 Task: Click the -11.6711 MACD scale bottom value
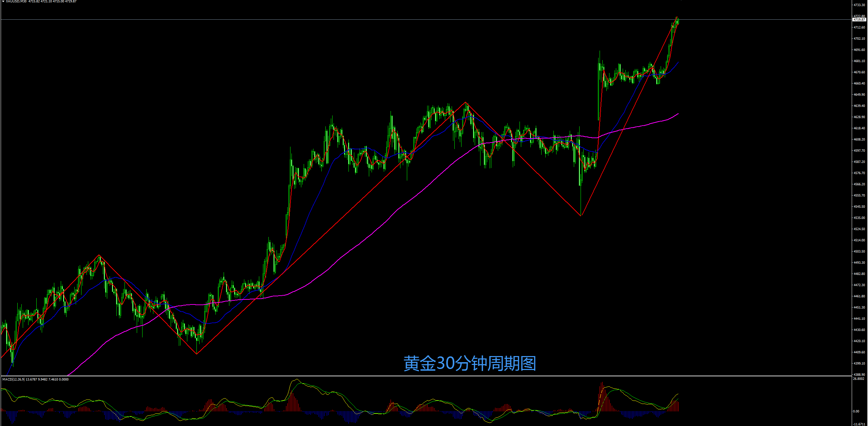[859, 424]
